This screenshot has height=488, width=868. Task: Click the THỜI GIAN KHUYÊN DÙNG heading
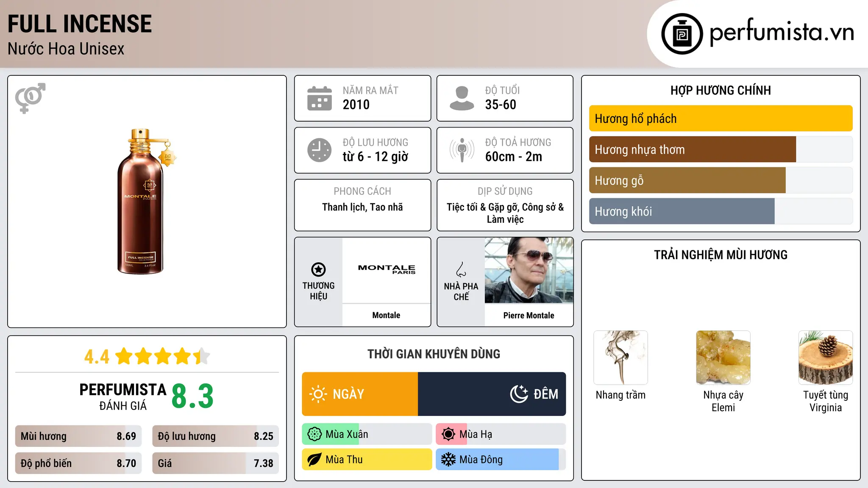pos(434,354)
